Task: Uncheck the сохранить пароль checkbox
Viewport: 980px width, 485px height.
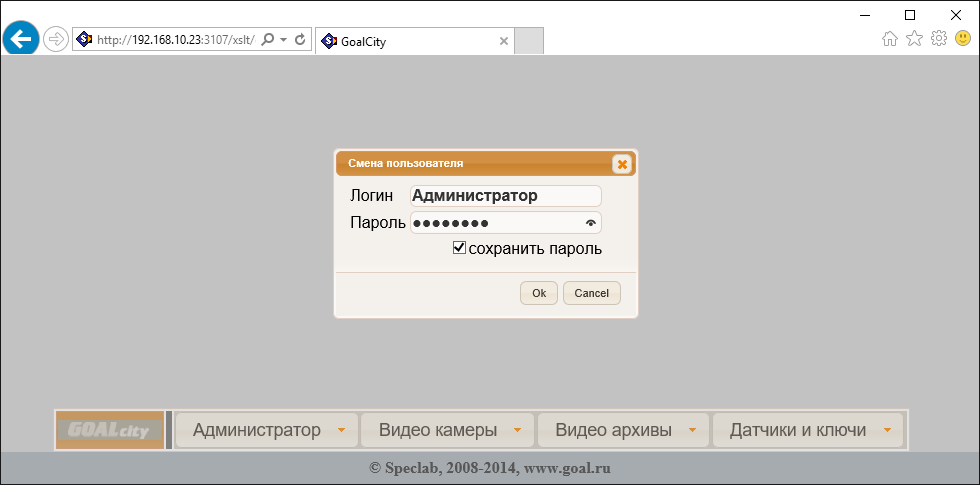Action: pos(459,248)
